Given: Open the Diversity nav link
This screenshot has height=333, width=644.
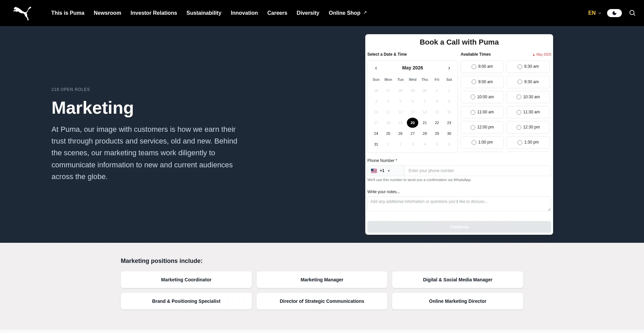Looking at the screenshot, I should point(308,13).
